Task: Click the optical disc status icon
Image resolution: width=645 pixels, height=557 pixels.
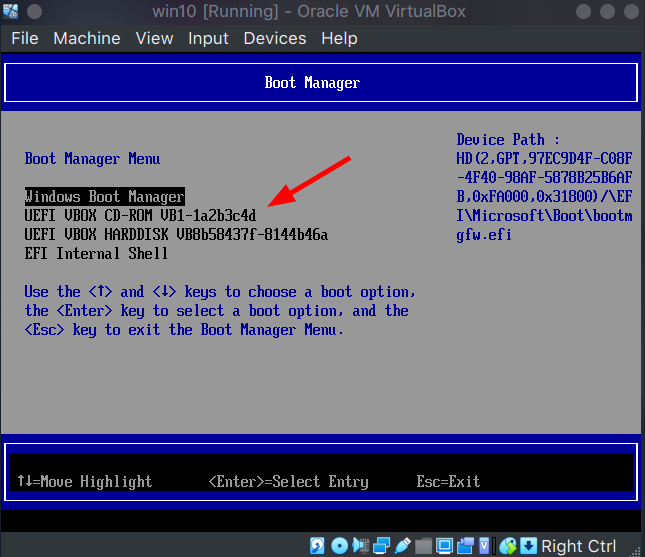Action: pyautogui.click(x=339, y=545)
